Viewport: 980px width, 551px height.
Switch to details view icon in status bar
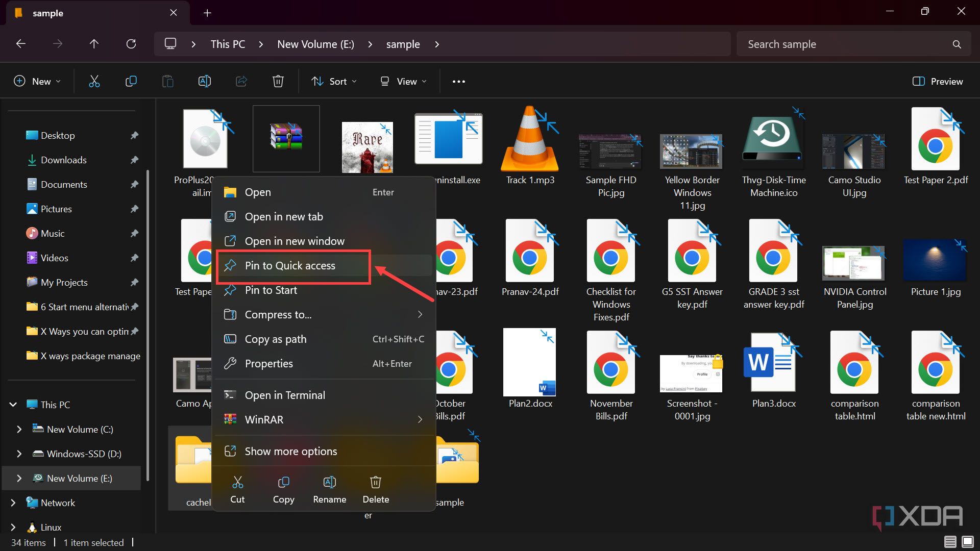pos(950,542)
